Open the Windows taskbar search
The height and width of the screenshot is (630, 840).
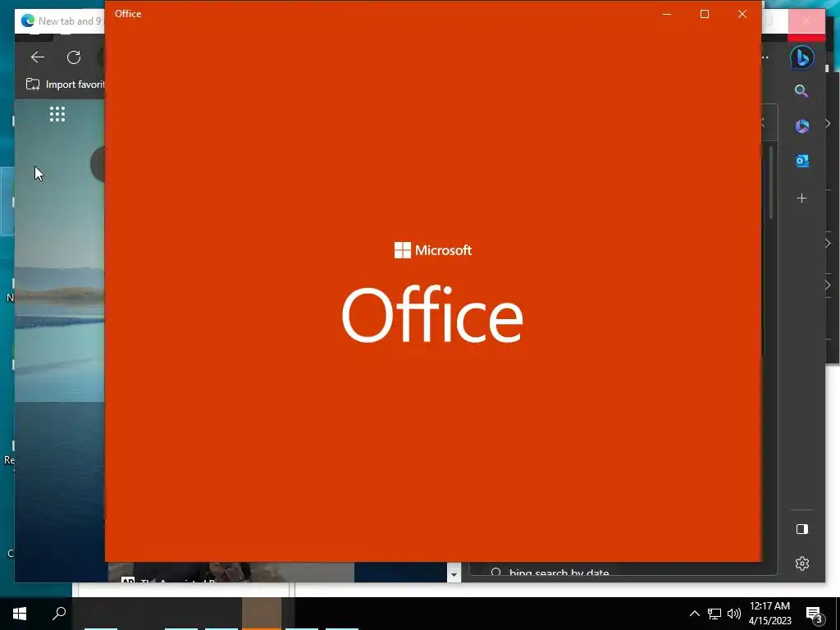click(x=59, y=614)
